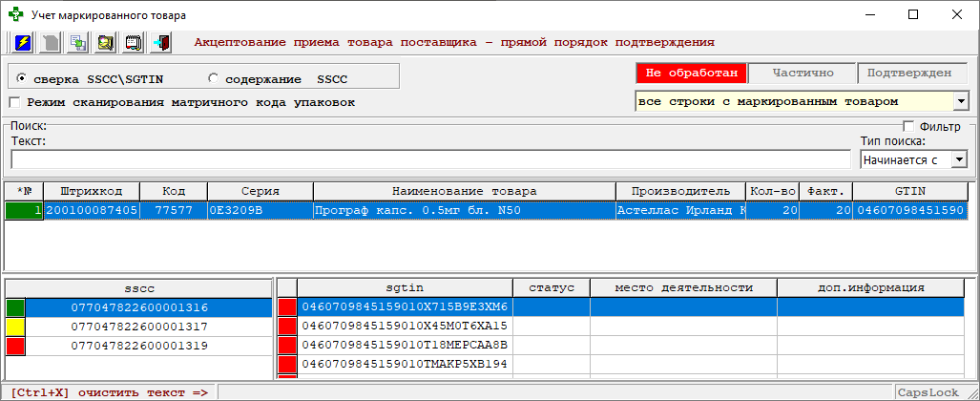Viewport: 980px width, 401px height.
Task: Select the 'содержание SSCC' radio button
Action: 213,77
